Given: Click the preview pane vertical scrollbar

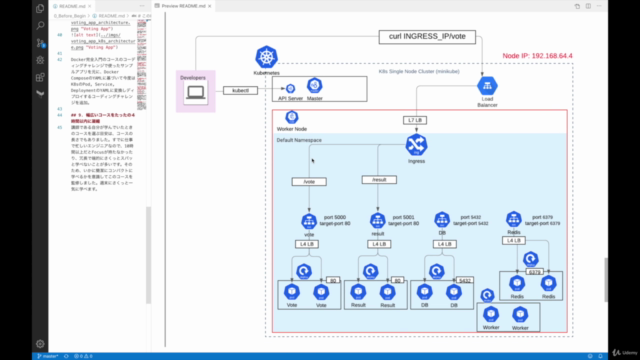Looking at the screenshot, I should pyautogui.click(x=606, y=280).
